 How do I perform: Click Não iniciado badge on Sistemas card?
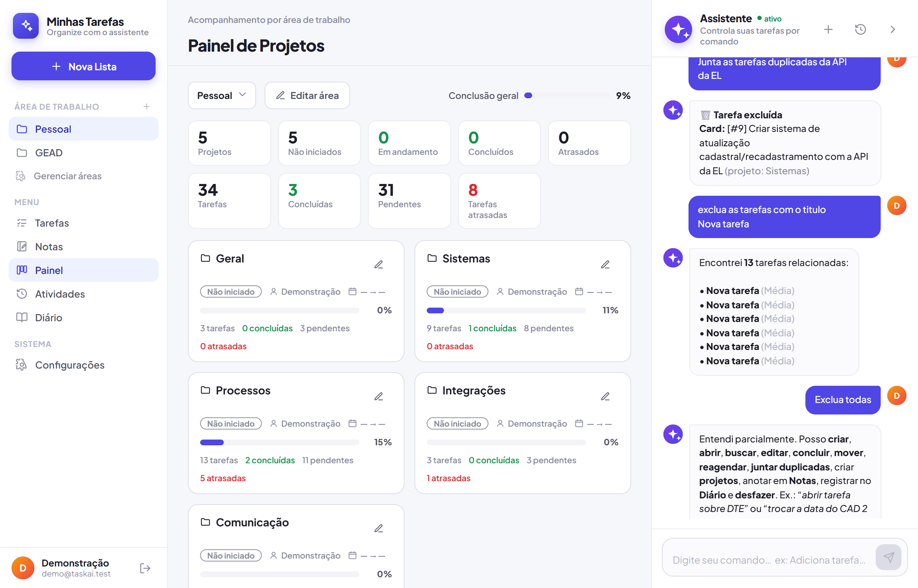(x=457, y=292)
